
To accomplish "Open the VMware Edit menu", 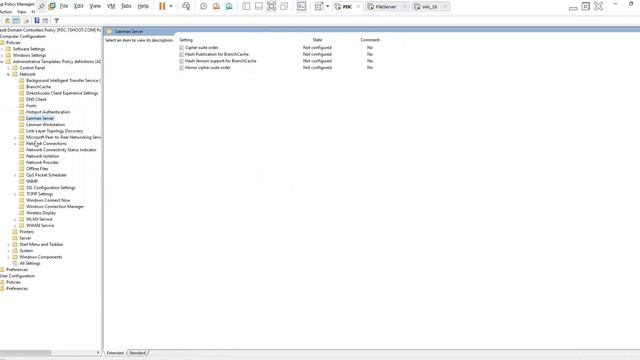I will point(79,6).
